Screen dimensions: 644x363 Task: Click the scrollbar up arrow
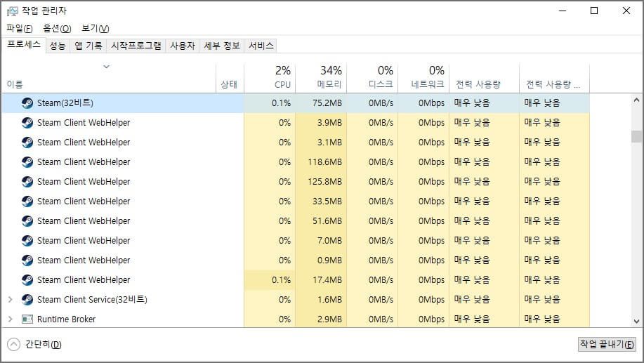[x=636, y=100]
